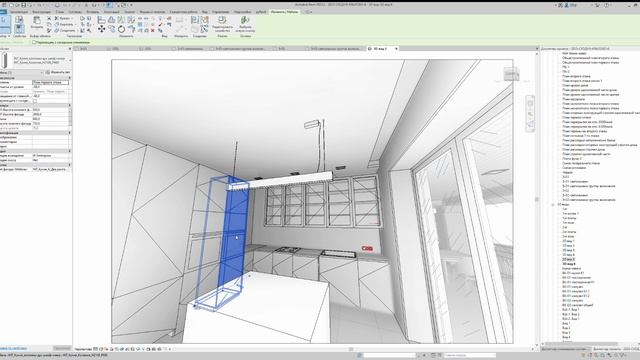
Task: Toggle the moves-with-nearby-elements checkbox in options bar
Action: pyautogui.click(x=34, y=42)
